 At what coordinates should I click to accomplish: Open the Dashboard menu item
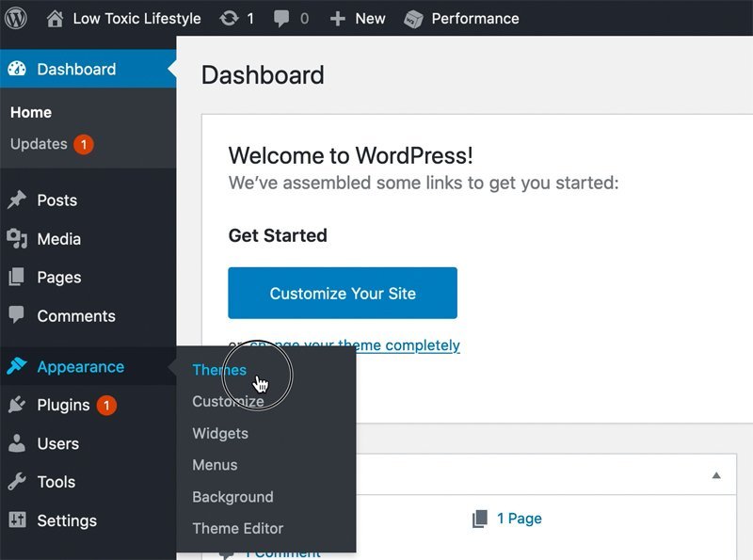pyautogui.click(x=88, y=69)
